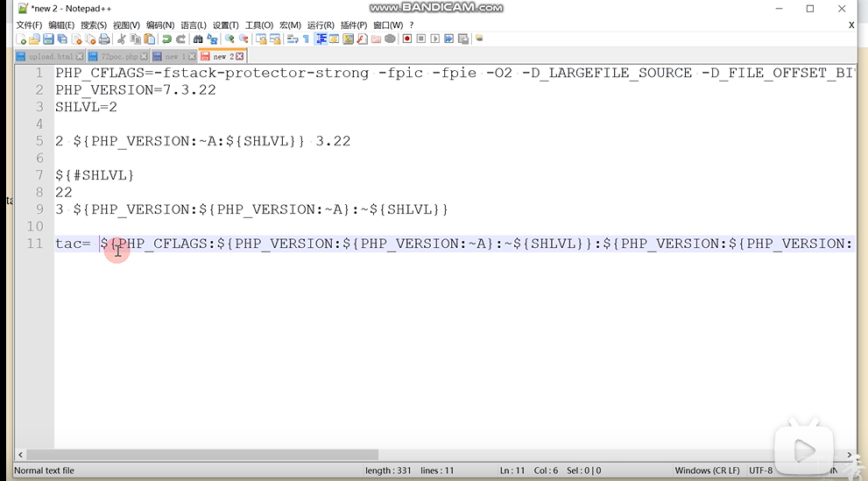
Task: Create a new document with toolbar icon
Action: click(x=21, y=39)
